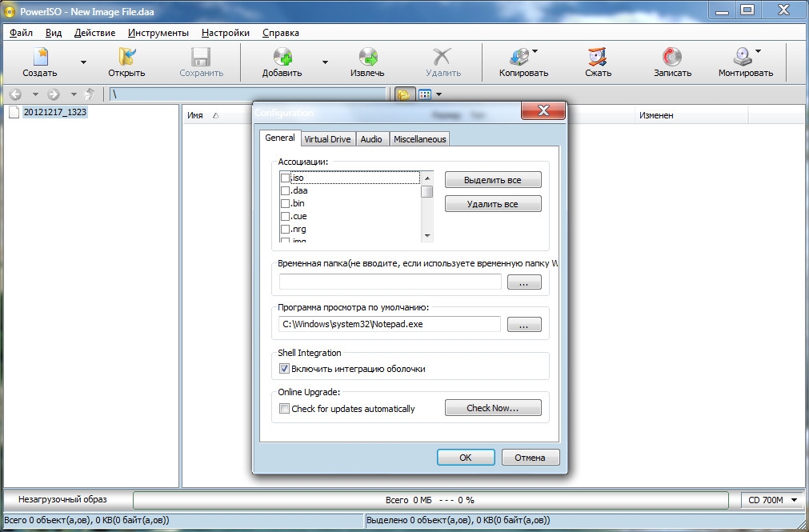This screenshot has height=532, width=809.
Task: Switch to the Virtual Drive tab
Action: click(327, 139)
